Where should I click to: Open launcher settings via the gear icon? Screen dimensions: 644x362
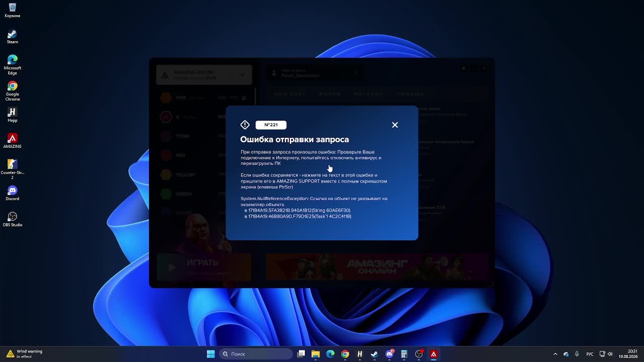pyautogui.click(x=463, y=68)
